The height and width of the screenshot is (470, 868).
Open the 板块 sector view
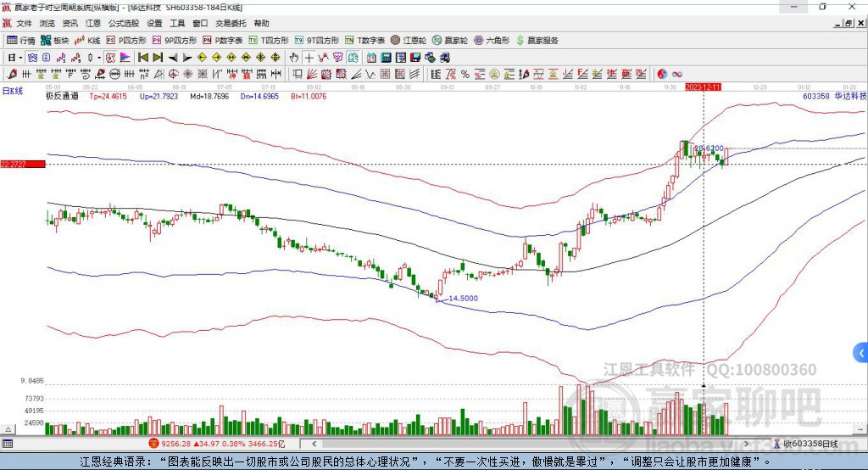pyautogui.click(x=55, y=41)
